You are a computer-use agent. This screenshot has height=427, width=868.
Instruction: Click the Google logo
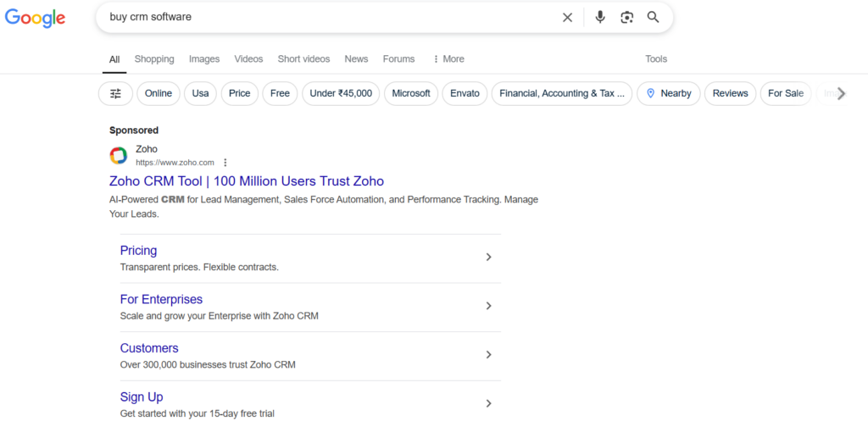(35, 18)
